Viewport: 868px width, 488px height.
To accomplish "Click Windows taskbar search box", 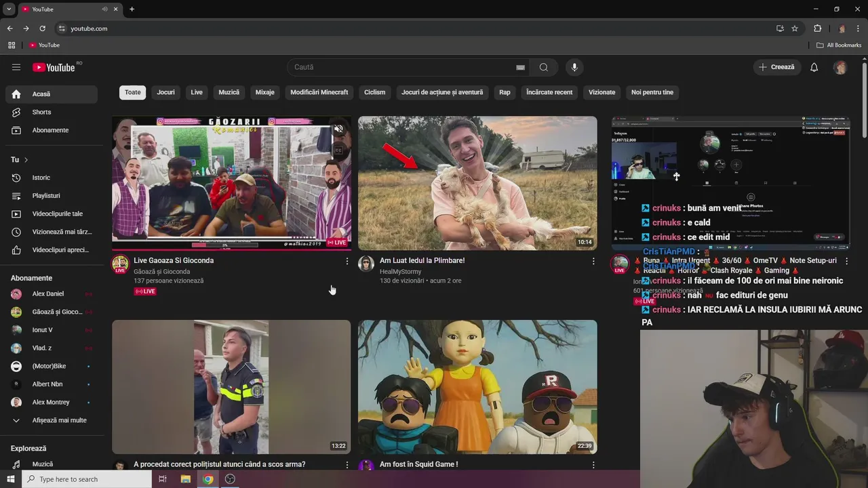I will click(x=87, y=479).
